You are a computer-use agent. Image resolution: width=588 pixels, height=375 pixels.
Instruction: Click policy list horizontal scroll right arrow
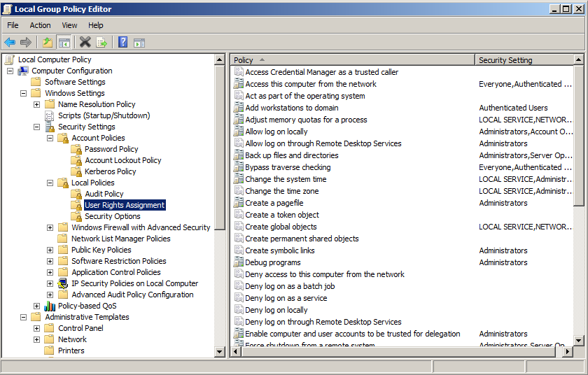568,351
